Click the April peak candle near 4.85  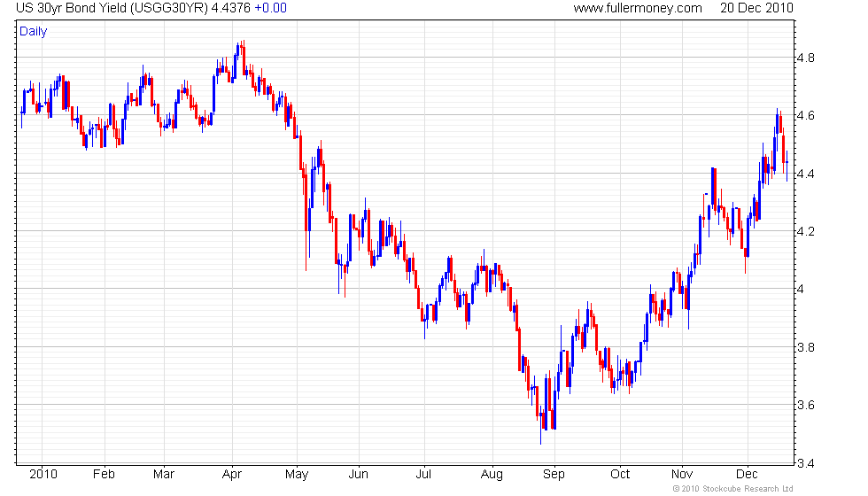tap(244, 57)
